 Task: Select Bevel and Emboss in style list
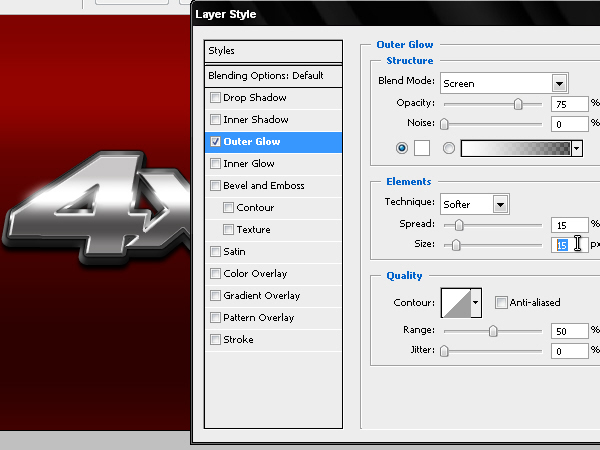pos(264,186)
